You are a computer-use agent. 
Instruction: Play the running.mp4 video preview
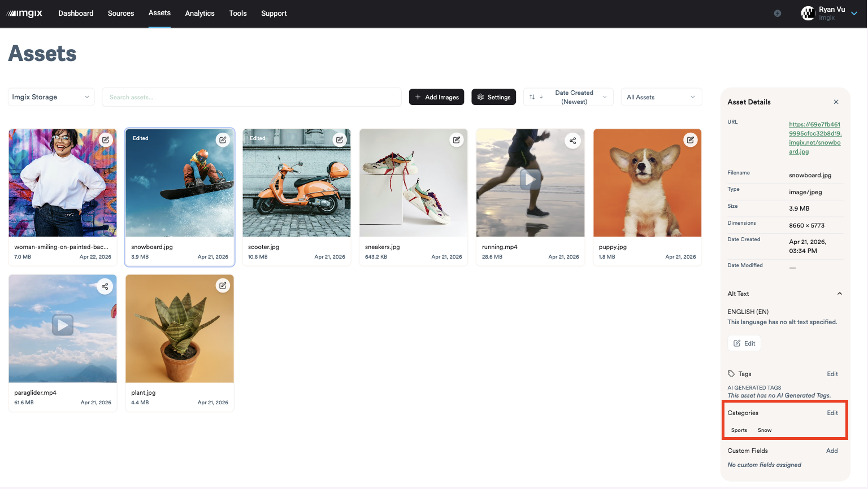point(530,179)
